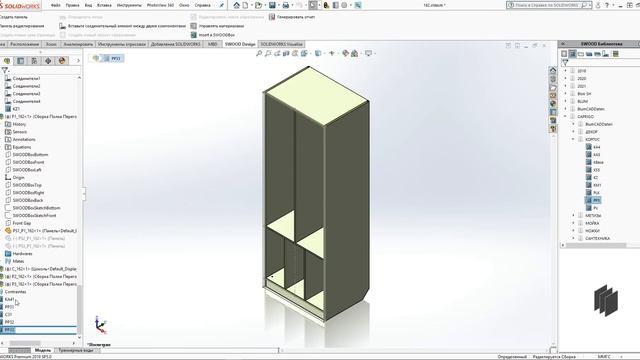640x360 pixels.
Task: Expand the МЕТИЗЫ folder in library
Action: [573, 216]
